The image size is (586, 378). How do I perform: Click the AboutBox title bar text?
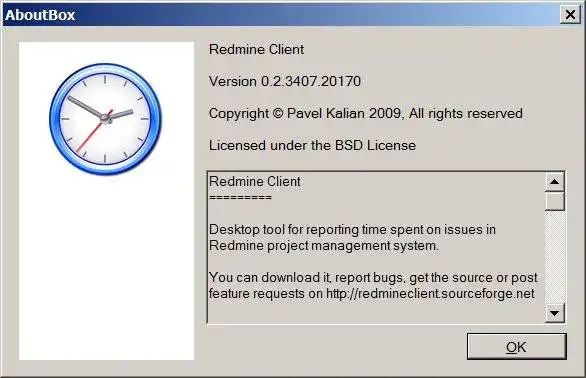pos(40,15)
